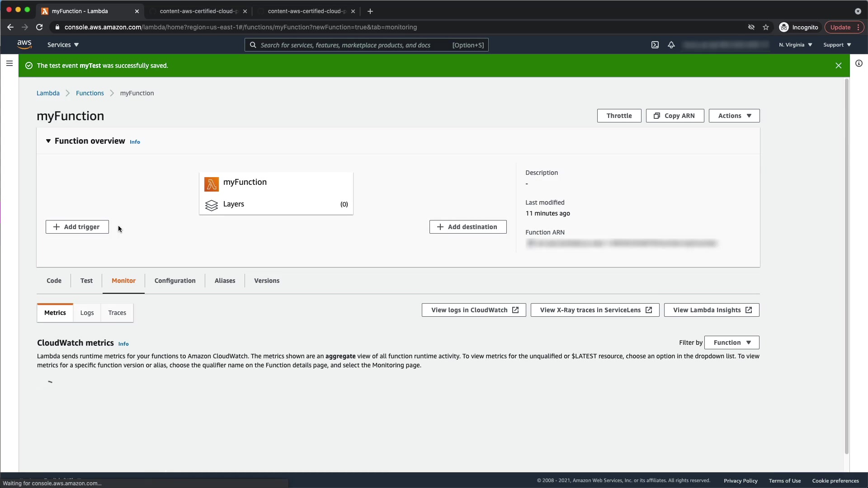Focus the AWS services search field
Viewport: 868px width, 488px height.
click(353, 45)
